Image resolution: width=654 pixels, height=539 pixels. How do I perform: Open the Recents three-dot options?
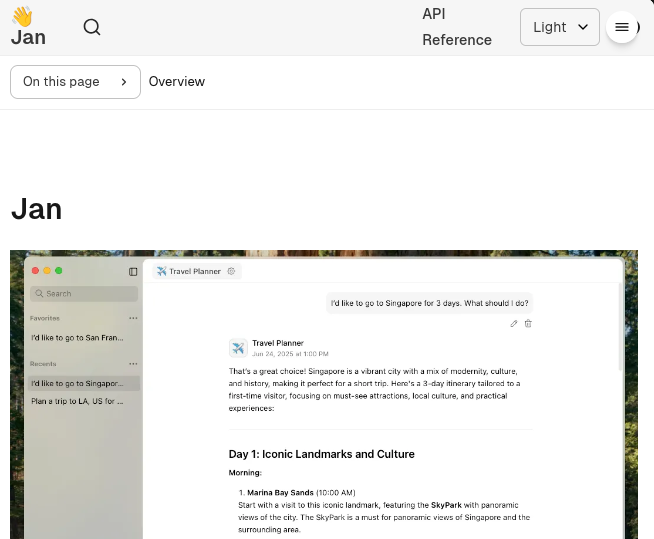coord(133,364)
